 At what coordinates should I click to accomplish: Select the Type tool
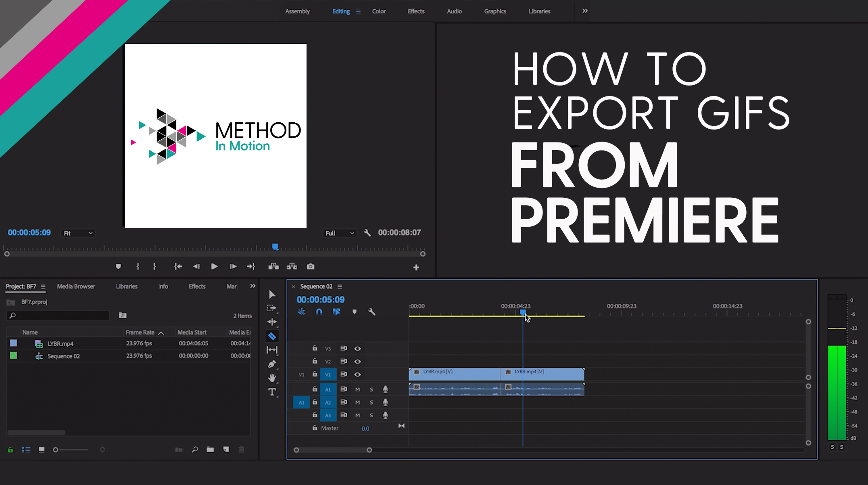(x=272, y=392)
